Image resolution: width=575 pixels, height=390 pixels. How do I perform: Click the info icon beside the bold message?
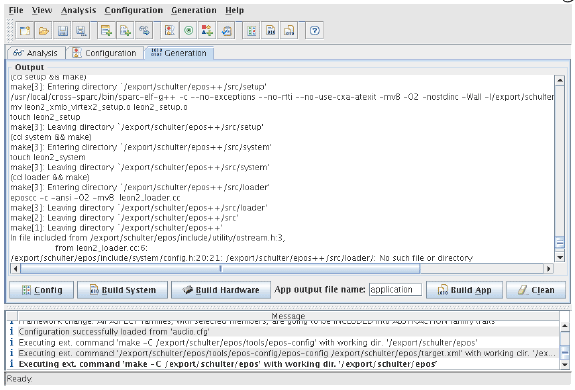pos(11,364)
